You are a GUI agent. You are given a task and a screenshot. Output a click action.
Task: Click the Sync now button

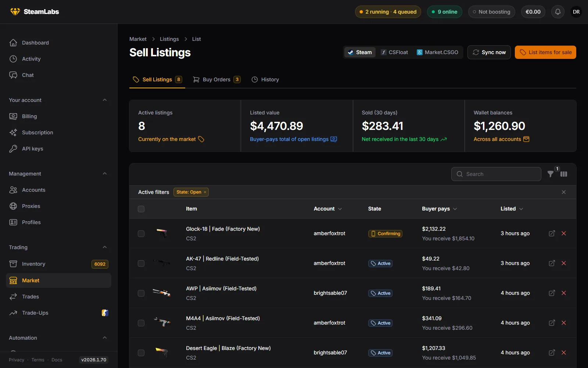point(489,52)
